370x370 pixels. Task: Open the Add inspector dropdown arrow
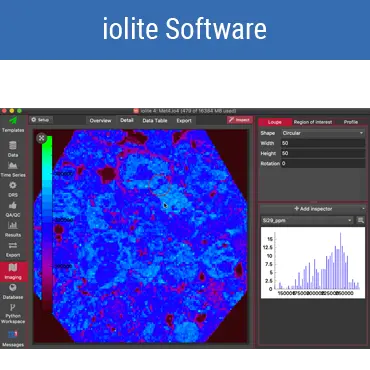(363, 209)
